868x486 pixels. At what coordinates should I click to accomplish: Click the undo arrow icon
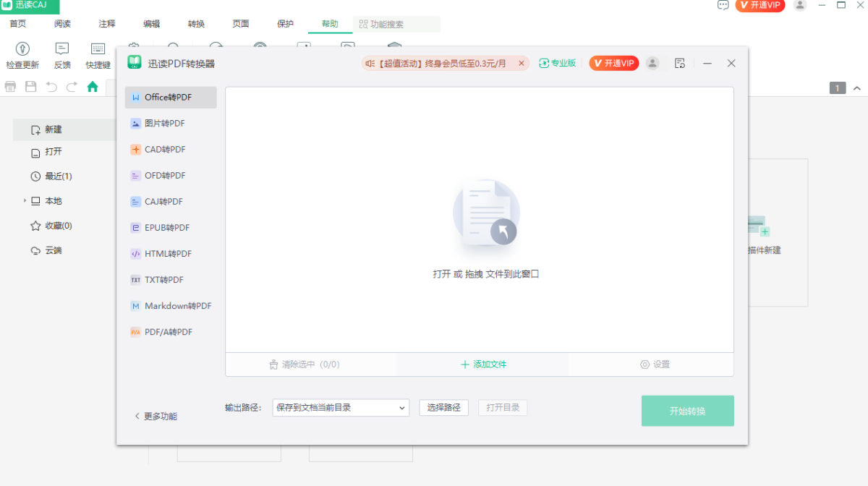pyautogui.click(x=50, y=86)
